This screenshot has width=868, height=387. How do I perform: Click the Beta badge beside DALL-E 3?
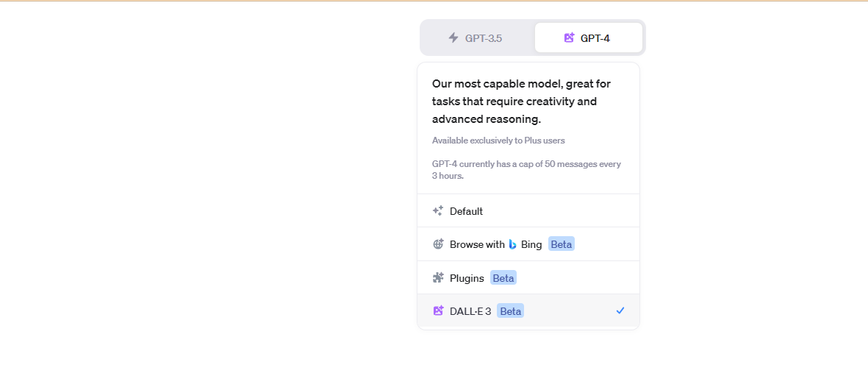coord(510,311)
